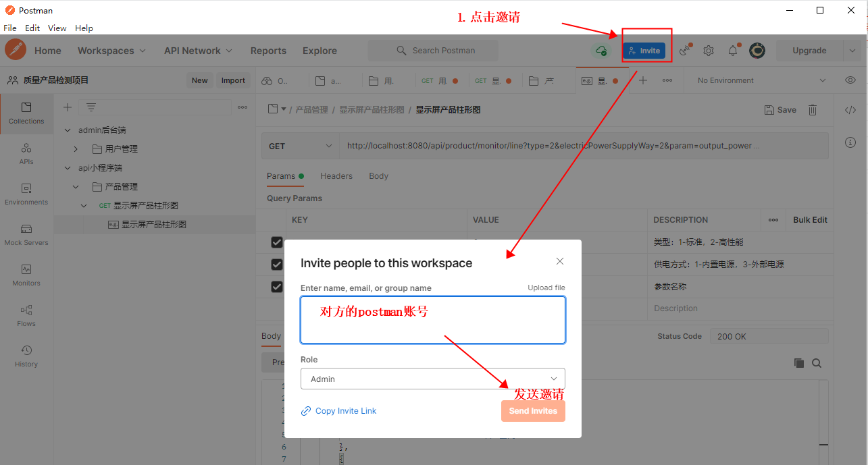Collapse the GET 显示屏产品柱形图 request

click(84, 206)
